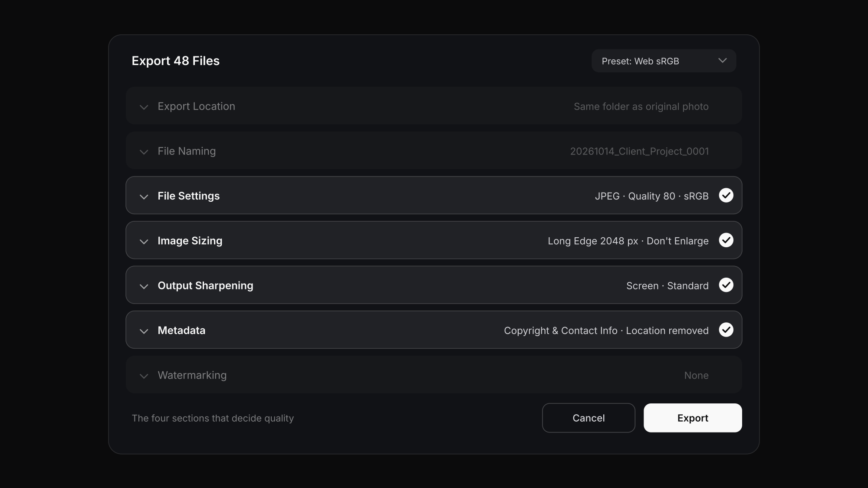This screenshot has height=488, width=868.
Task: Expand the Image Sizing chevron
Action: click(x=144, y=242)
